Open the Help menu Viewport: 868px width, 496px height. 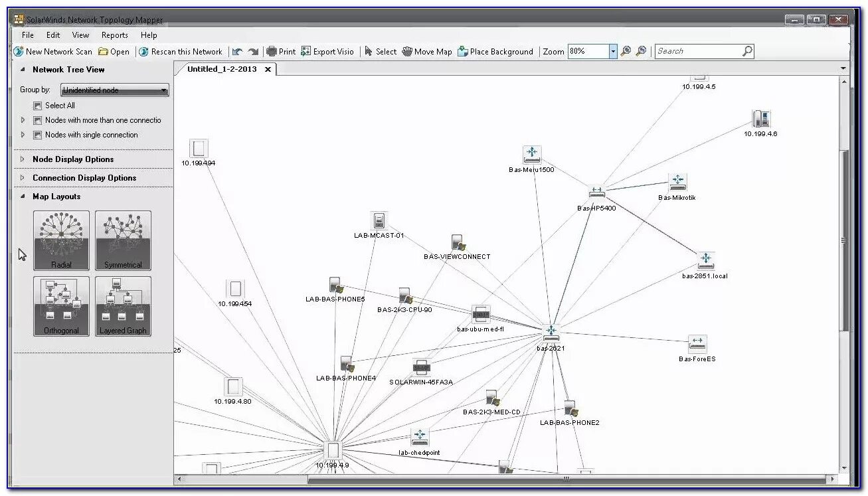[149, 35]
